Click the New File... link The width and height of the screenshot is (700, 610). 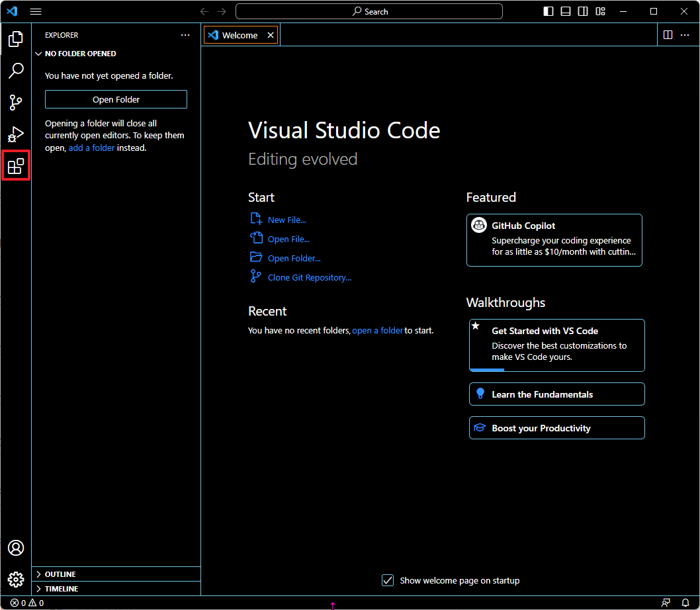286,220
